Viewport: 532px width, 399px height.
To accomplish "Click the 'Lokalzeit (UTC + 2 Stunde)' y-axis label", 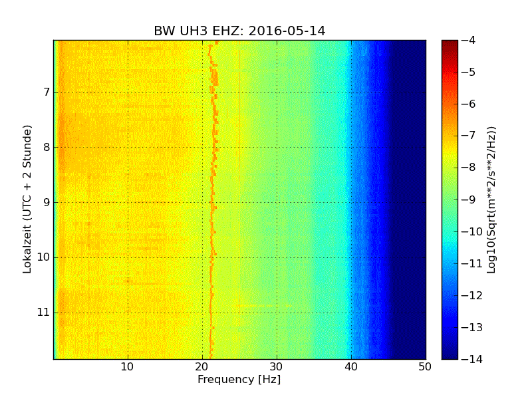I will (27, 199).
